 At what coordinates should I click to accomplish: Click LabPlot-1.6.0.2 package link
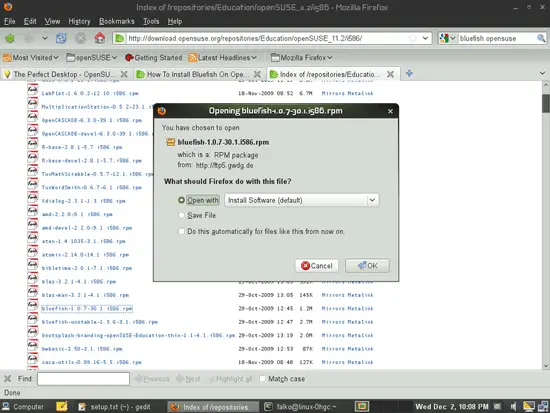click(90, 93)
